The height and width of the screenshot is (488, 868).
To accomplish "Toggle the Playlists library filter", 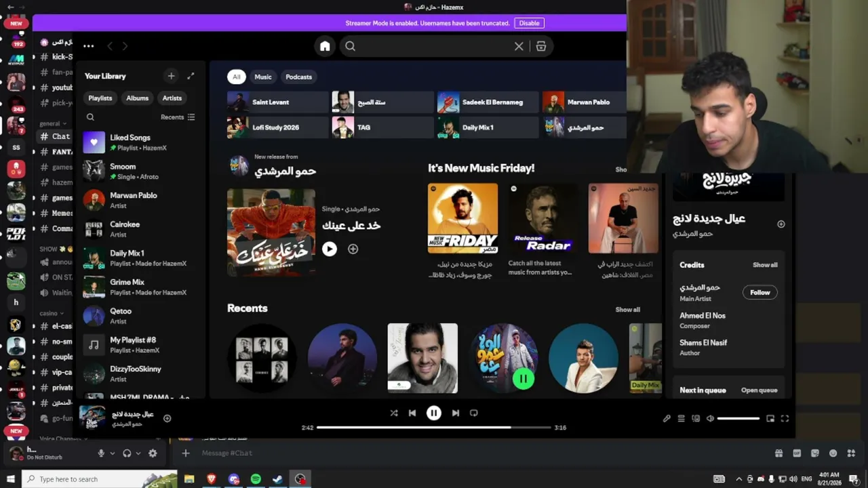I will pos(100,98).
